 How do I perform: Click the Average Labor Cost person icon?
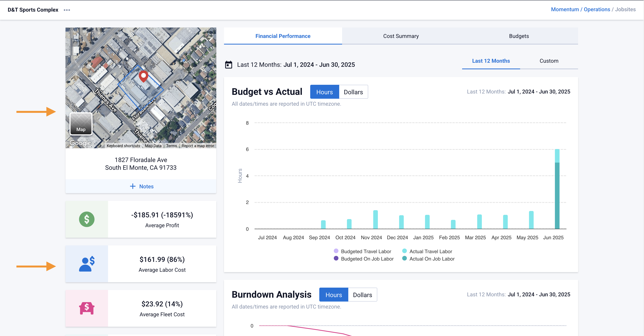click(87, 264)
